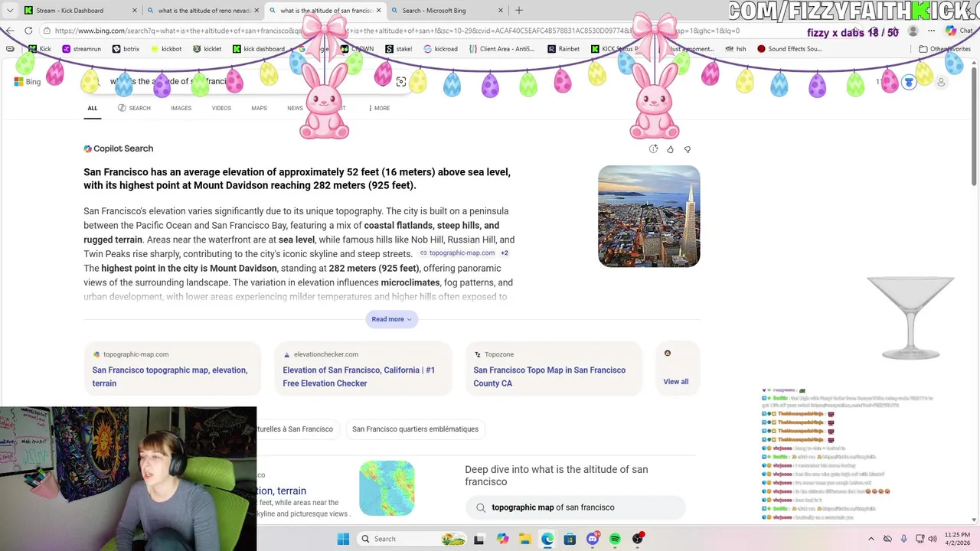Viewport: 980px width, 551px height.
Task: Click the thumbs down feedback icon
Action: pyautogui.click(x=687, y=149)
